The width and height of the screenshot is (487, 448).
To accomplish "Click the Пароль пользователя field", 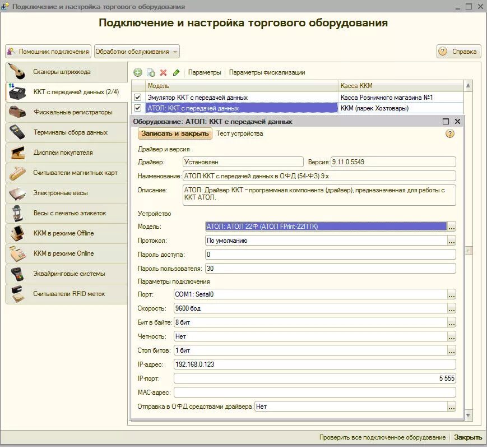I will pyautogui.click(x=331, y=269).
